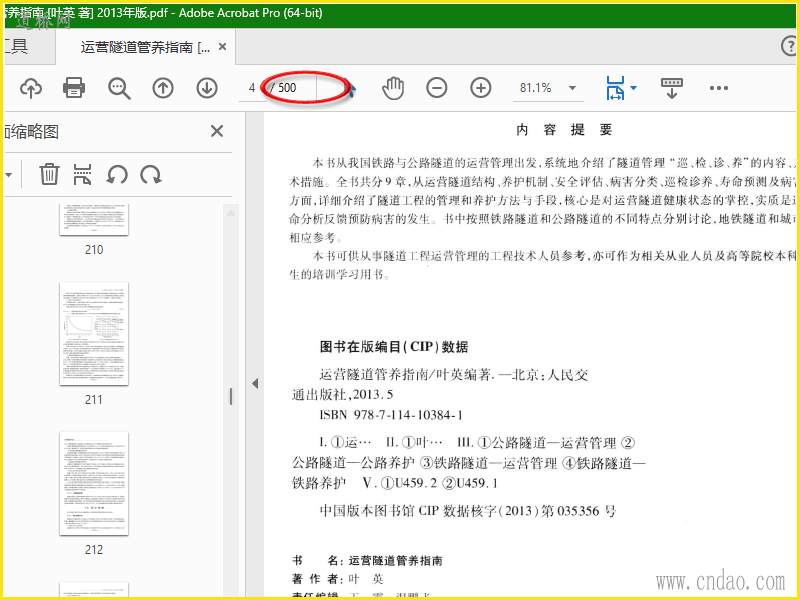800x600 pixels.
Task: Close the 运营隧道管养指南 document tab
Action: click(222, 47)
